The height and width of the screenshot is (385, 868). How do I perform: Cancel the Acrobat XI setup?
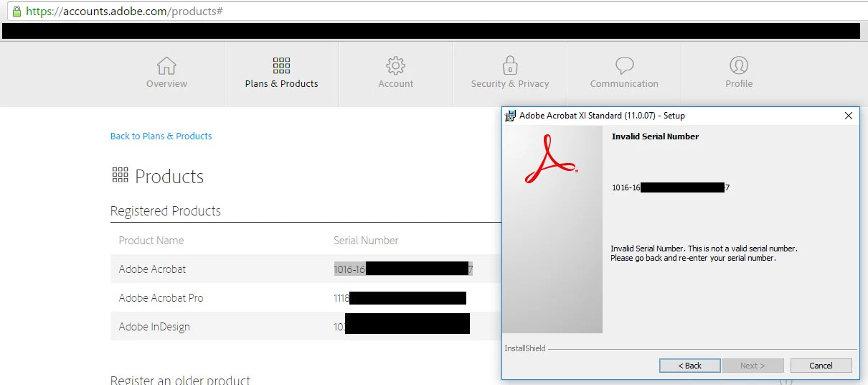point(821,366)
